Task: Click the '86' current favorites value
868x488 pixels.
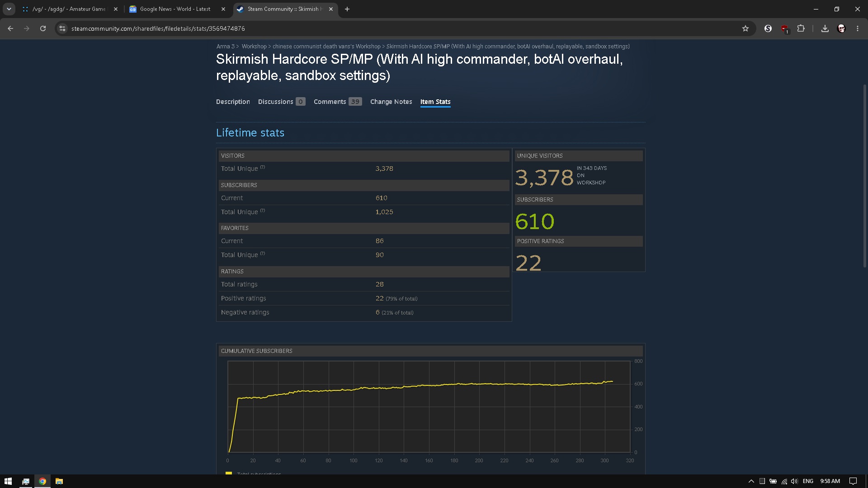Action: tap(380, 241)
